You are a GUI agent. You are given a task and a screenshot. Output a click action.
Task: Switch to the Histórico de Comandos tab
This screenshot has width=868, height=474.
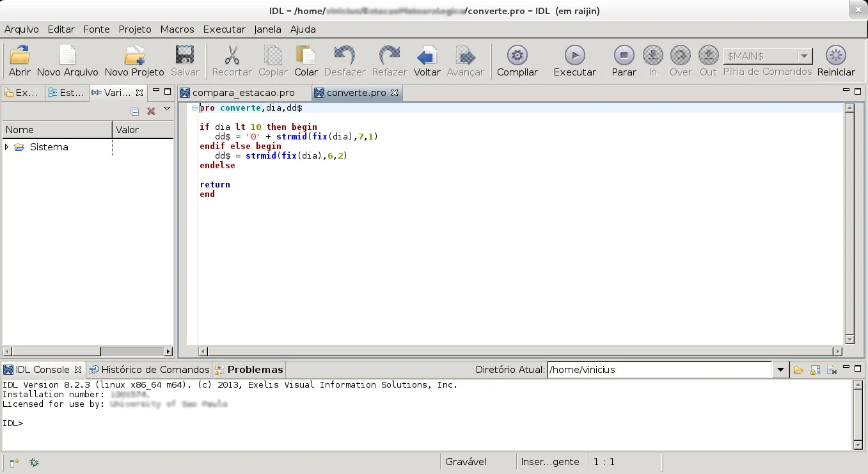(x=150, y=370)
